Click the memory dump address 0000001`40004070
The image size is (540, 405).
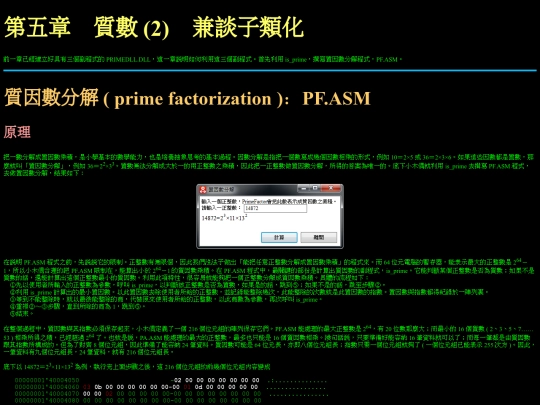click(47, 394)
